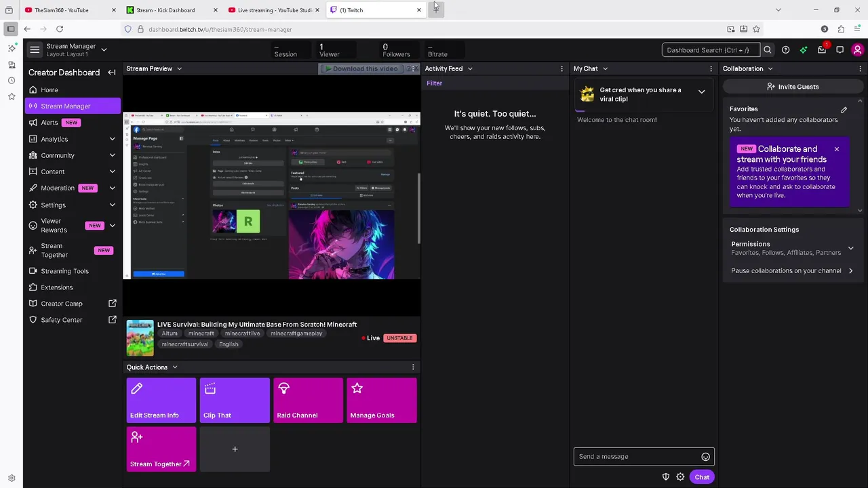Add a quick action with plus tile
This screenshot has width=868, height=488.
(x=235, y=449)
